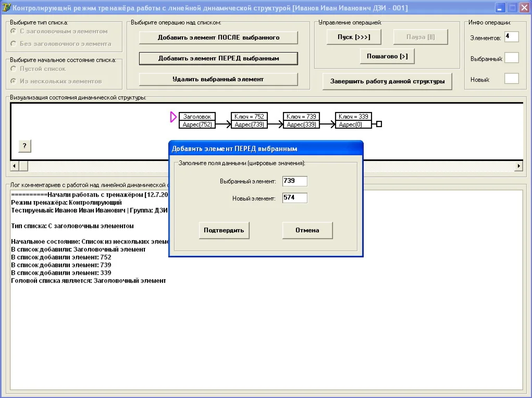The width and height of the screenshot is (532, 398).
Task: Start operation with Пуск [>>>] button
Action: [354, 37]
